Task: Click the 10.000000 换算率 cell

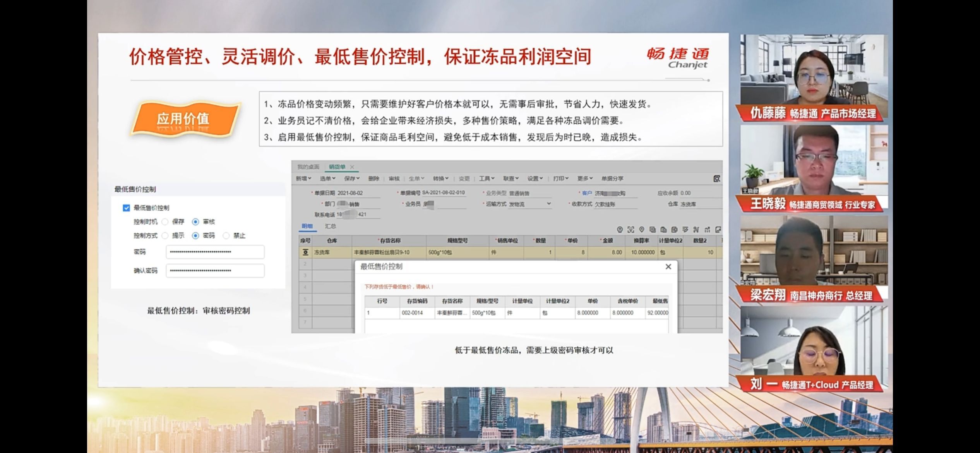Action: pos(641,252)
